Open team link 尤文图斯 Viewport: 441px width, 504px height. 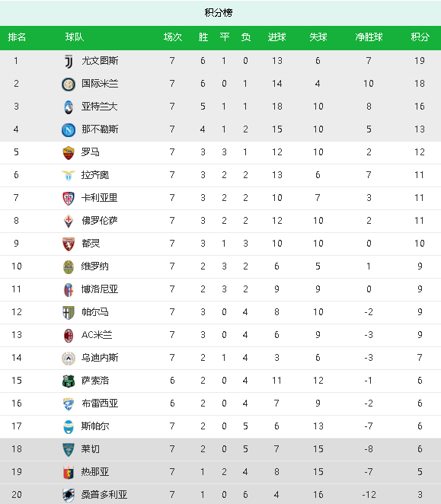point(100,61)
